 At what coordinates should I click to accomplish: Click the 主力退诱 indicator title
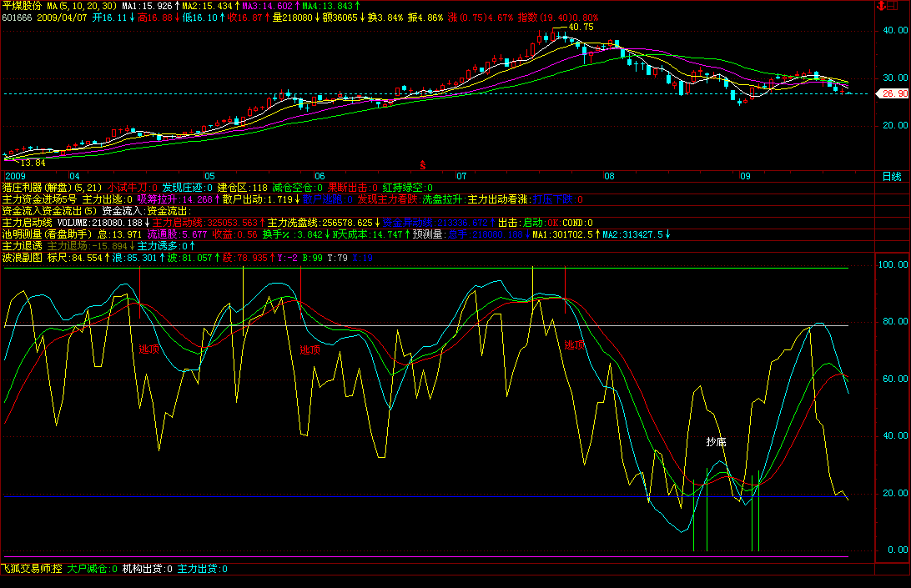pyautogui.click(x=22, y=246)
